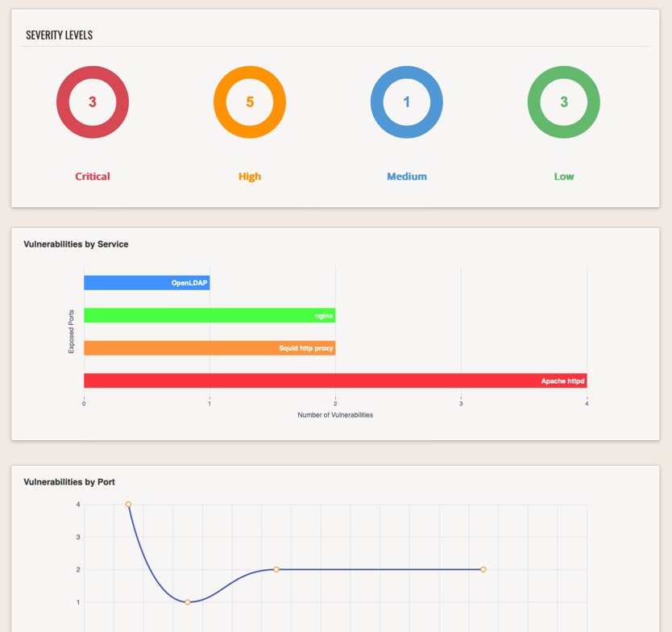Screen dimensions: 672x632
Task: Click the "Vulnerabilities by Port" chart title
Action: [x=69, y=482]
